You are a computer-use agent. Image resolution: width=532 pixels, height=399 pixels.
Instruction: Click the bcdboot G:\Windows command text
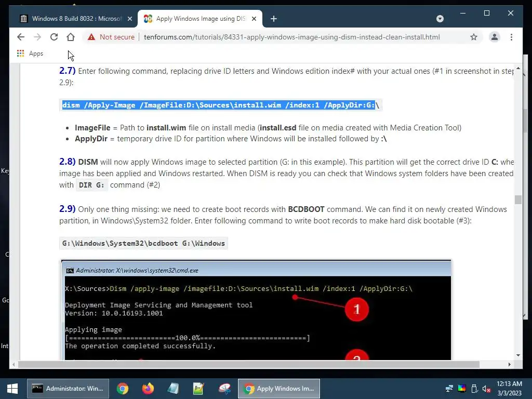(143, 243)
